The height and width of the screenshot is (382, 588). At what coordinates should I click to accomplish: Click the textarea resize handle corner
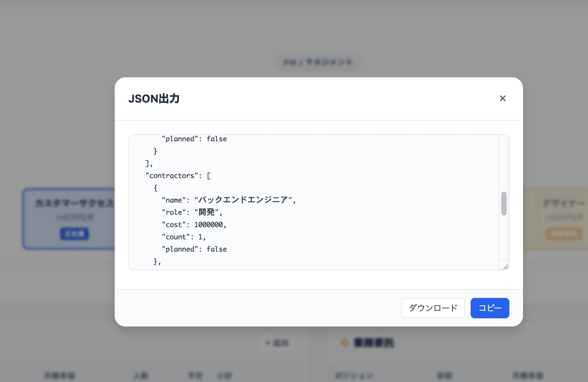505,267
